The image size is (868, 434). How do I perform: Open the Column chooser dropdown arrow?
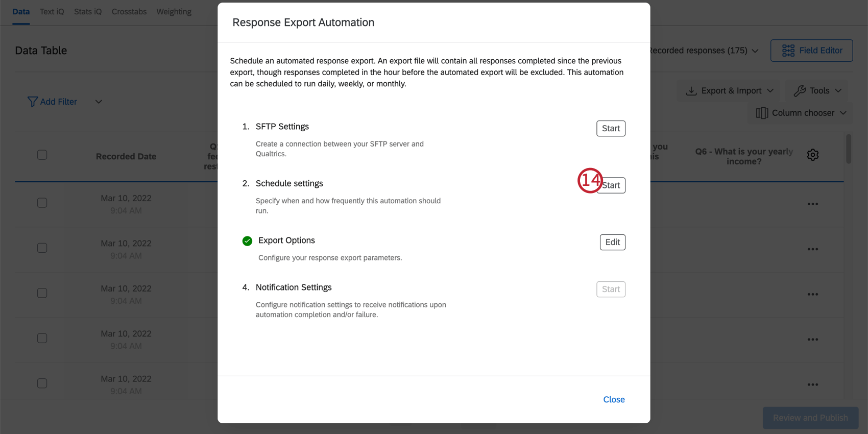pos(843,113)
